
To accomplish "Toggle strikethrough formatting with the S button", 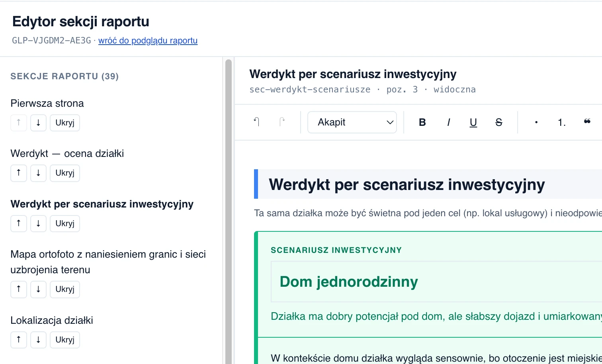I will (x=499, y=122).
